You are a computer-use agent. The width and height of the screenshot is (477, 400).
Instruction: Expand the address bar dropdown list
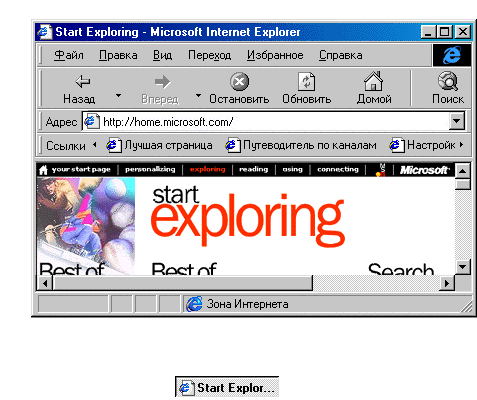(456, 121)
